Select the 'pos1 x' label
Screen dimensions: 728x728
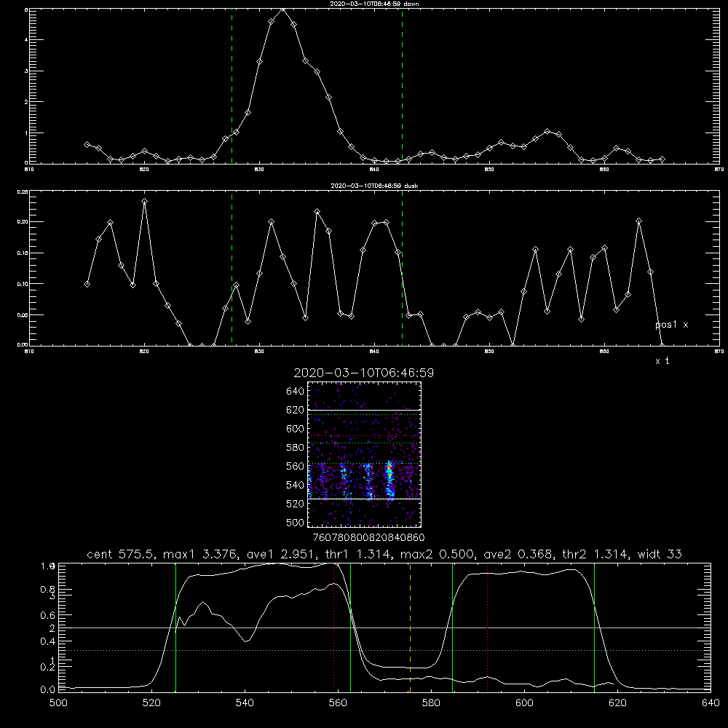tap(671, 325)
